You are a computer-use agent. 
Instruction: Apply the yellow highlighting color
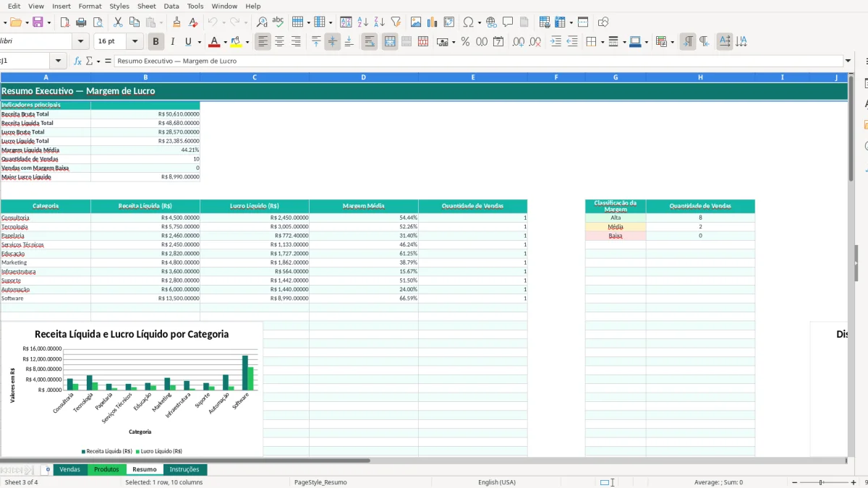[x=237, y=42]
